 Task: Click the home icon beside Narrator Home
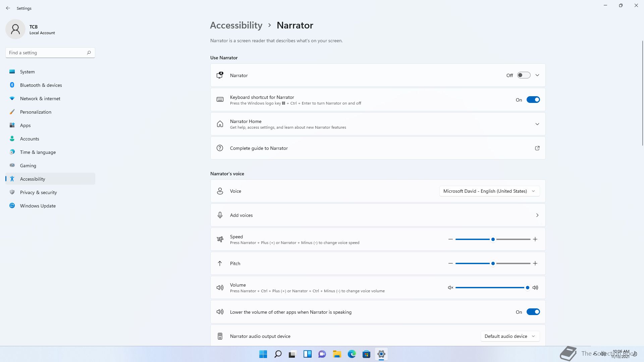click(x=220, y=124)
